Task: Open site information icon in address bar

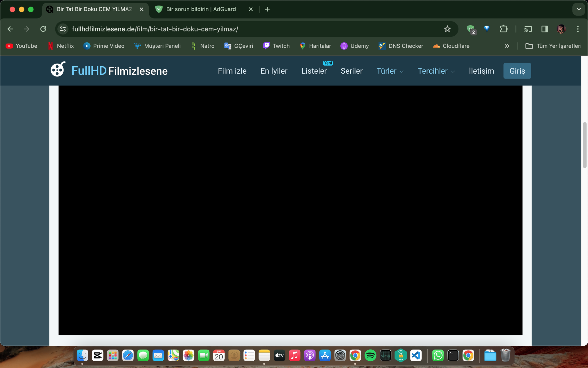Action: (63, 29)
